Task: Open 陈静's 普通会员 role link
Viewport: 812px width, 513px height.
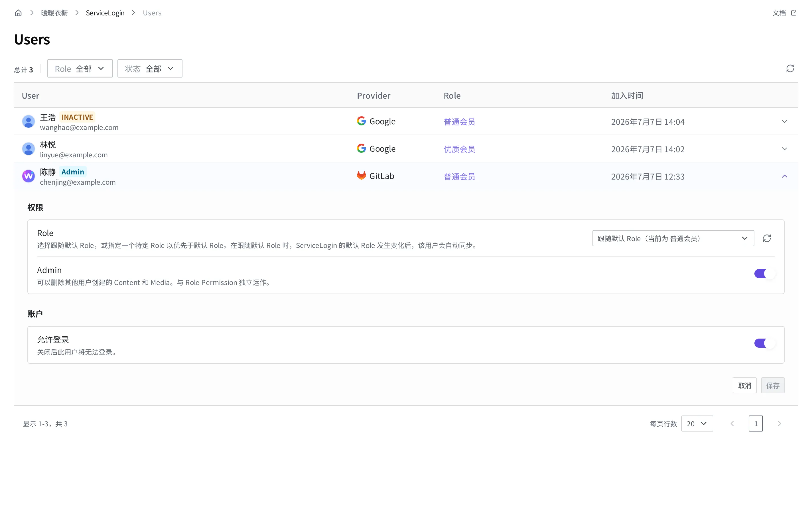Action: [x=459, y=176]
